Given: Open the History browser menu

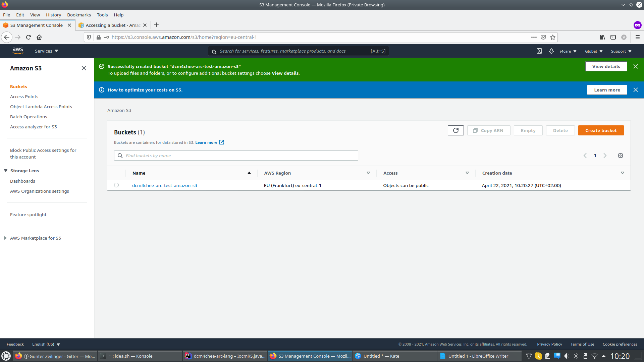Looking at the screenshot, I should tap(53, 15).
